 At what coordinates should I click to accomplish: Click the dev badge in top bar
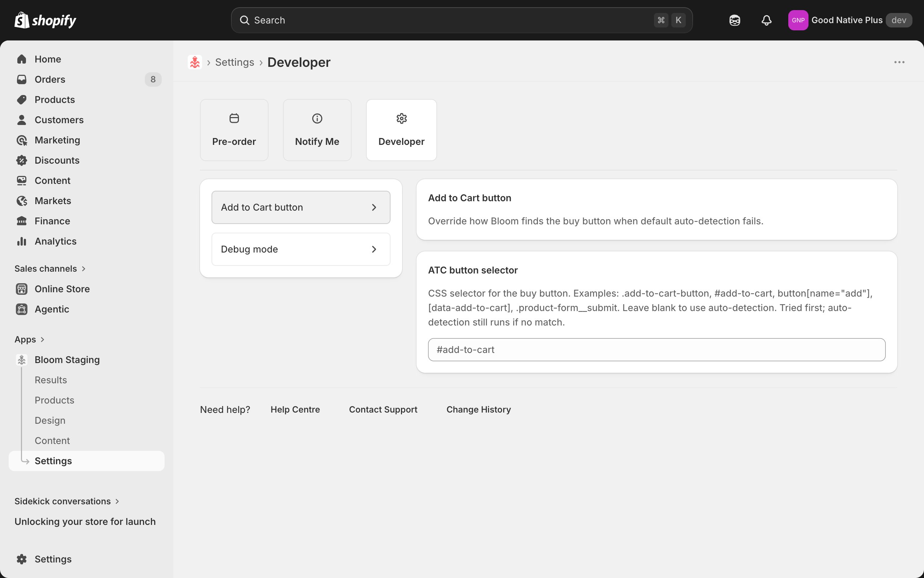899,20
